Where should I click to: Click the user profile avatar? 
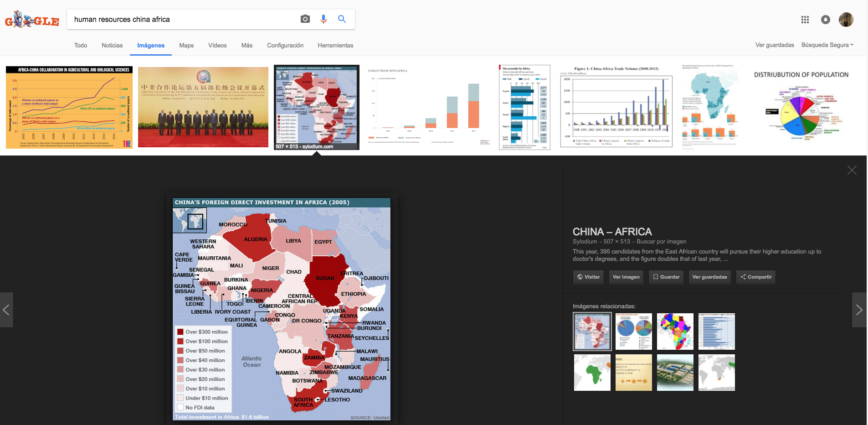pos(846,20)
